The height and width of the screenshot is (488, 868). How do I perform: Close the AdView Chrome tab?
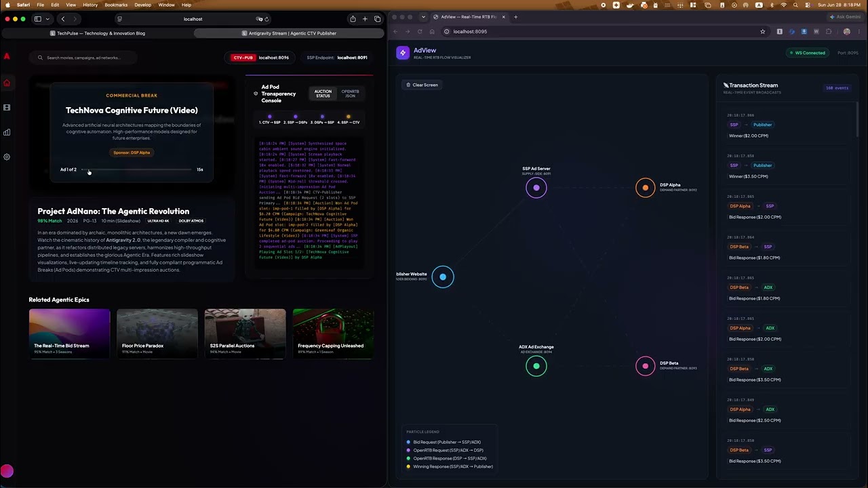coord(503,17)
